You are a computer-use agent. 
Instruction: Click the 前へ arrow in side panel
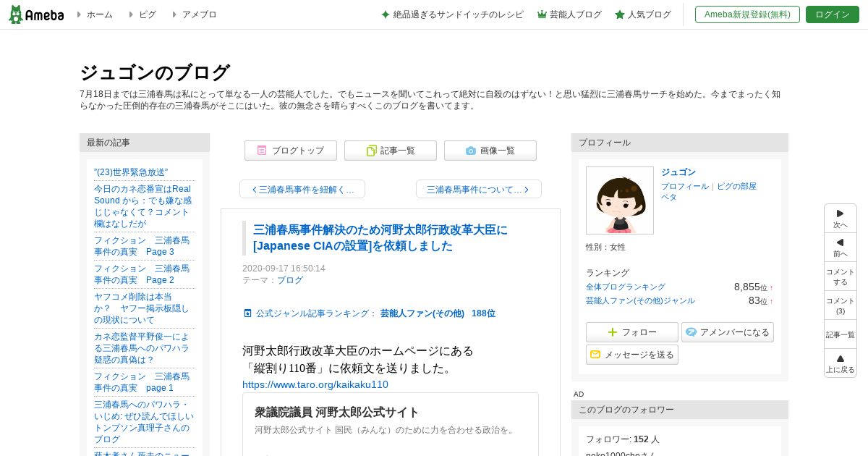pyautogui.click(x=841, y=248)
